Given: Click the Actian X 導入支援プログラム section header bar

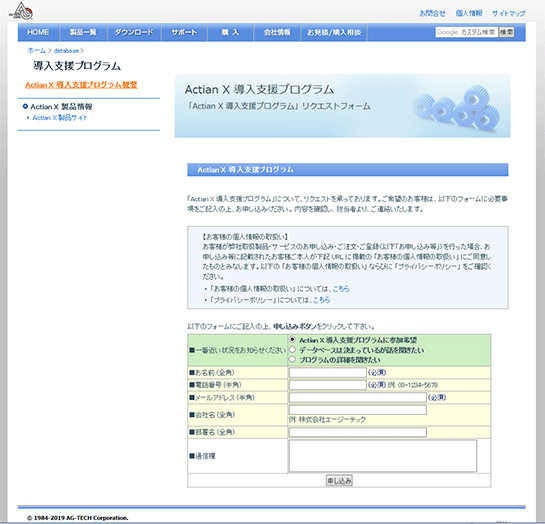Looking at the screenshot, I should click(x=348, y=170).
